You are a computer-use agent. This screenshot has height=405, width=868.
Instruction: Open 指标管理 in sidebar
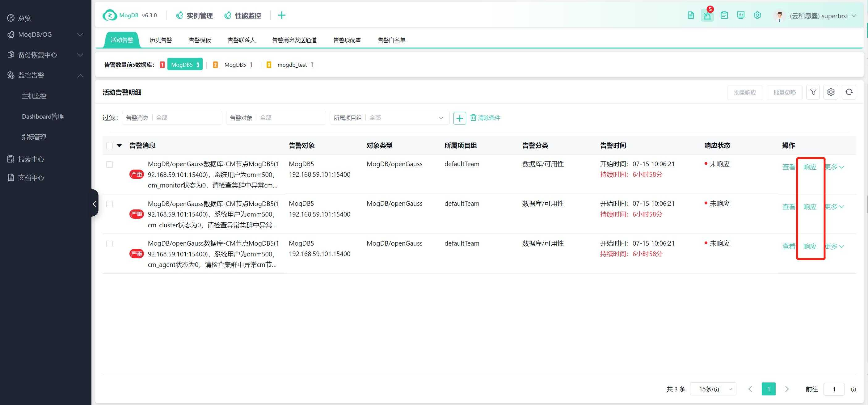tap(34, 137)
